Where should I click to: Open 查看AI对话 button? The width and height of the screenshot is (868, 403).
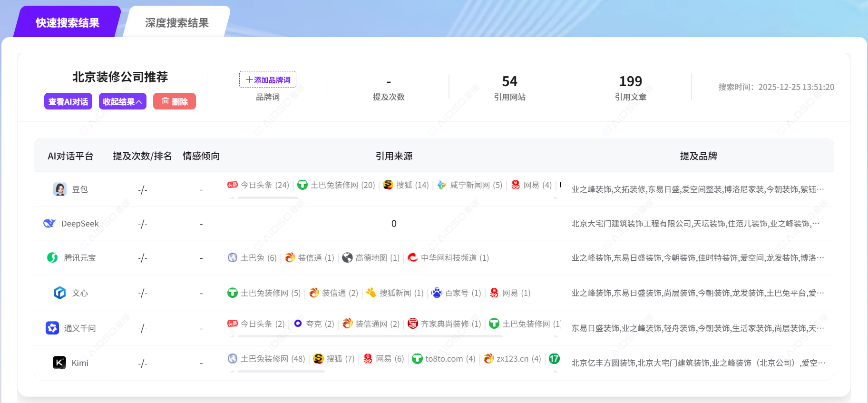[x=68, y=101]
